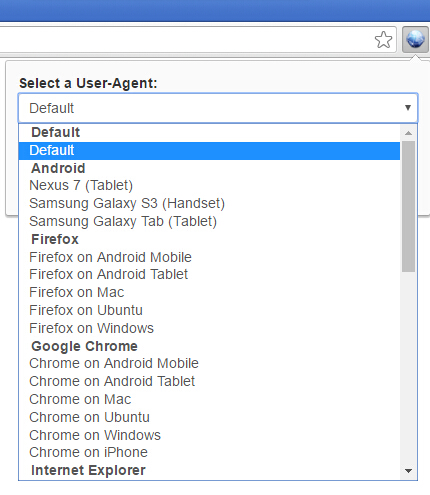This screenshot has width=430, height=495.
Task: Bookmark the page with the star icon
Action: coord(383,40)
